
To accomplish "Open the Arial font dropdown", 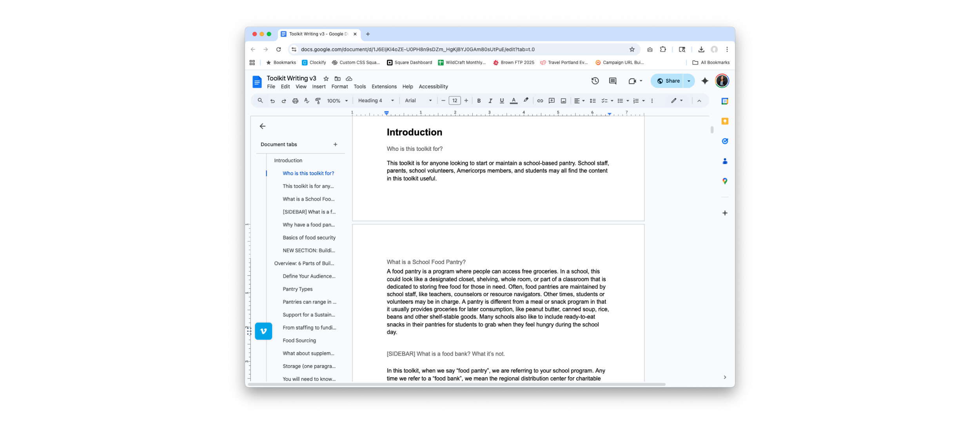I will tap(418, 101).
